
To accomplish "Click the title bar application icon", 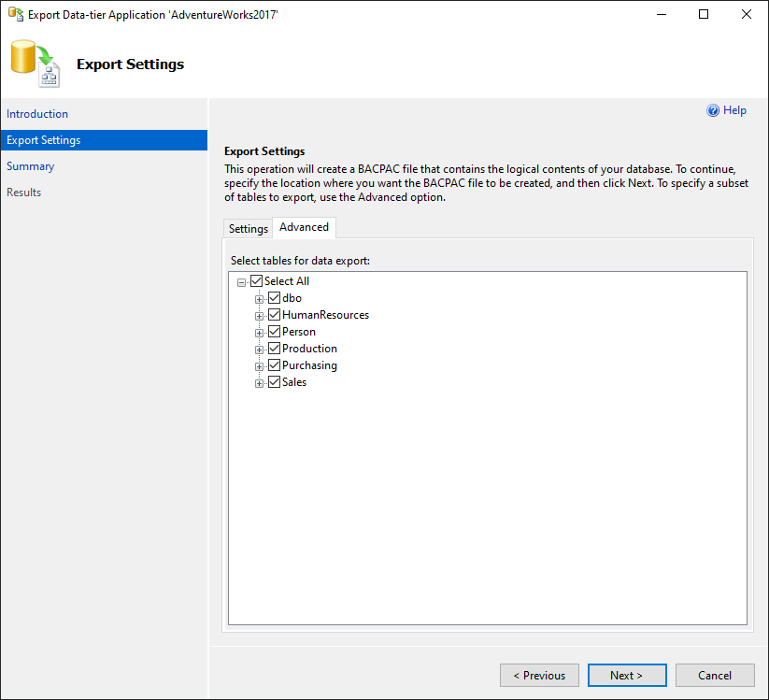I will point(16,15).
